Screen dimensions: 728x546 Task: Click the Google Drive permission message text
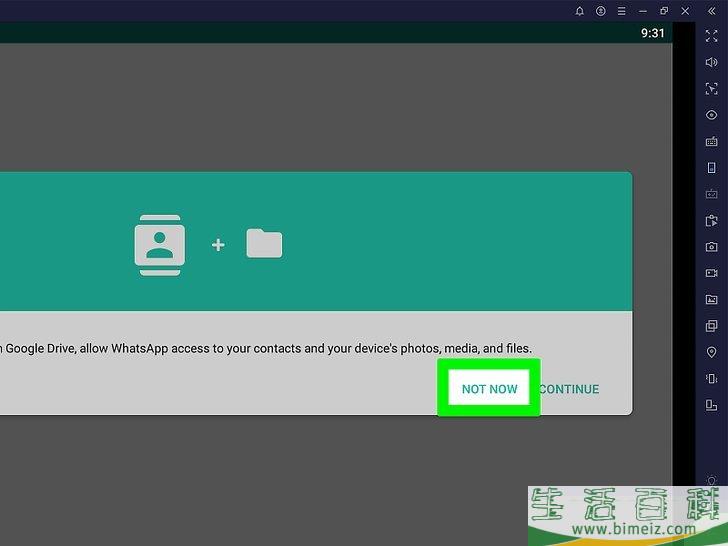(266, 348)
